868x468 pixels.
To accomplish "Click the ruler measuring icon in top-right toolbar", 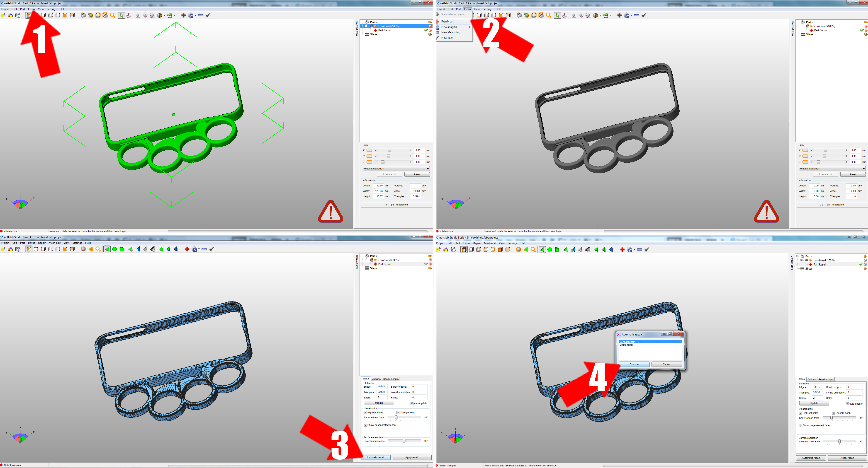I will (x=637, y=15).
